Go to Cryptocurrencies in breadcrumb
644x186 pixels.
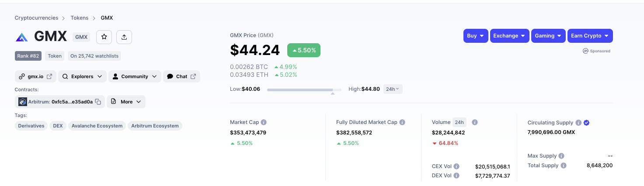36,18
